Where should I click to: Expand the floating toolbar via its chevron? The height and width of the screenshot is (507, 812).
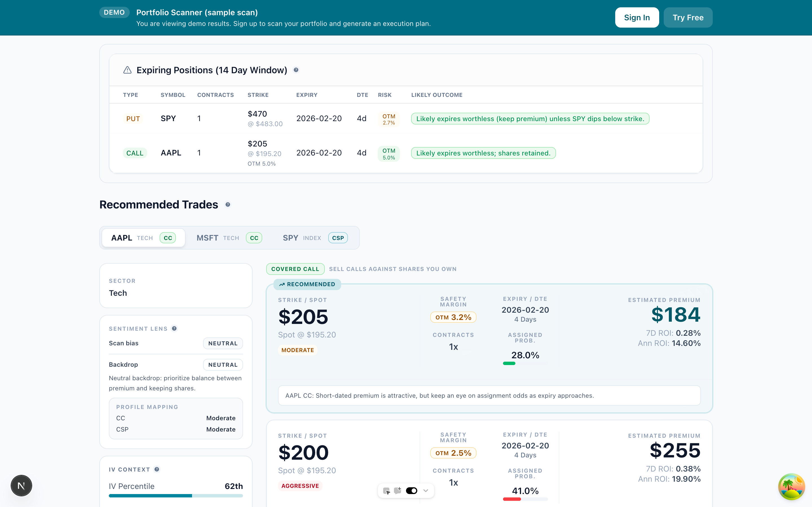[426, 490]
